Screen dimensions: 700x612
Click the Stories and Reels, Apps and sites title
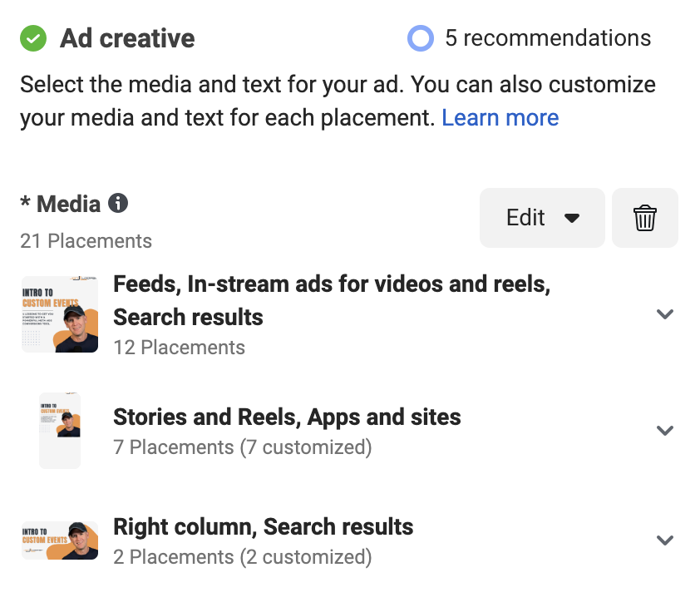click(287, 417)
